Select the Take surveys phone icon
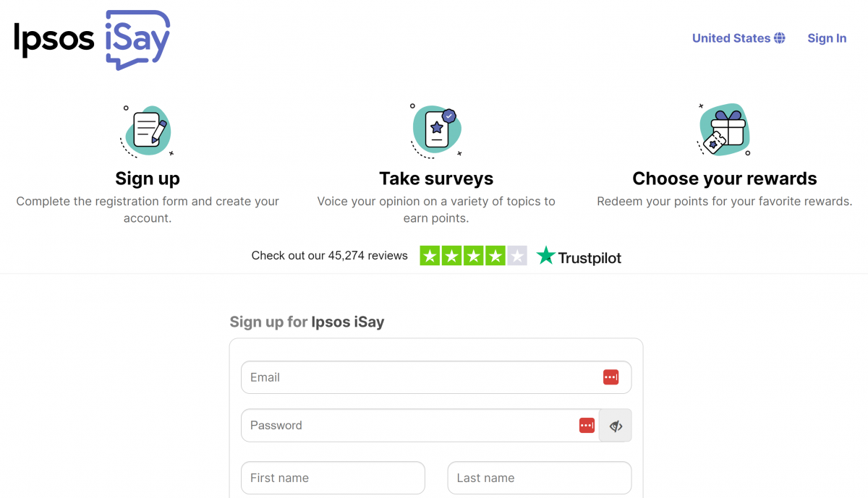 [436, 130]
